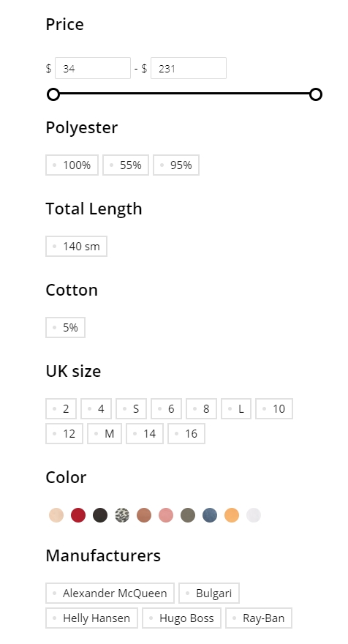Toggle the 140 sm Total Length filter
The image size is (348, 644).
76,247
